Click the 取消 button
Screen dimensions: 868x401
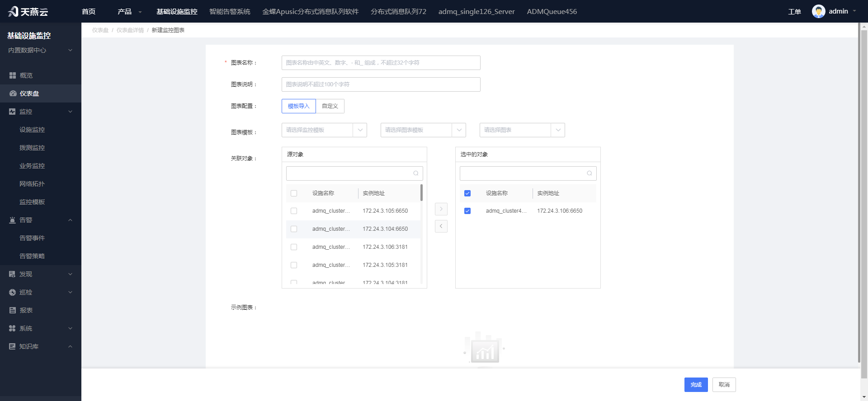pos(724,385)
